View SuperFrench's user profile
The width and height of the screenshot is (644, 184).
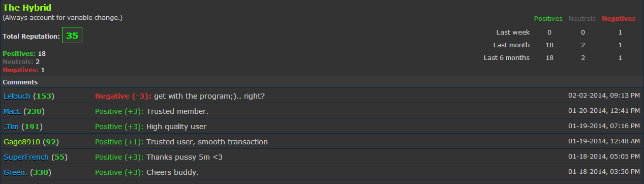(x=26, y=157)
